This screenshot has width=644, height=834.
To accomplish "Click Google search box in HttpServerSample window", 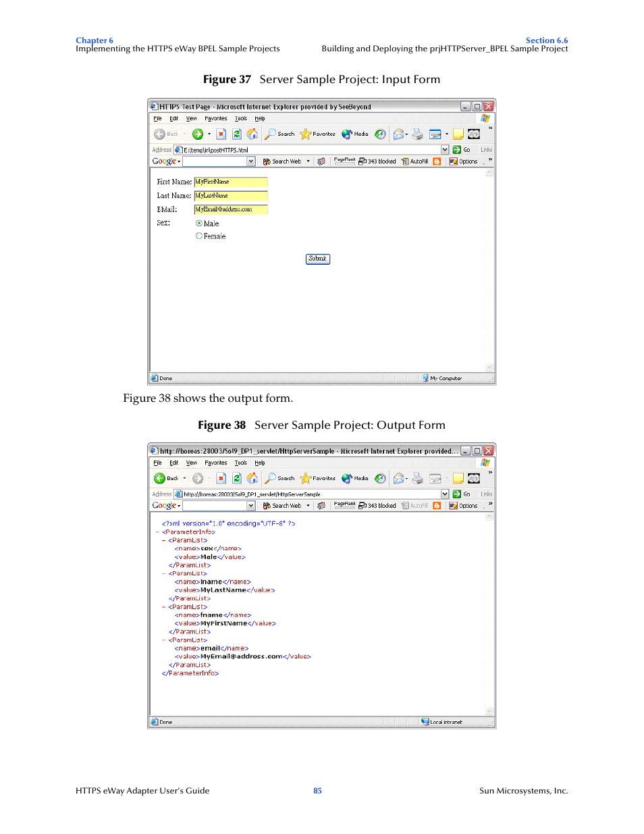I will [x=215, y=506].
